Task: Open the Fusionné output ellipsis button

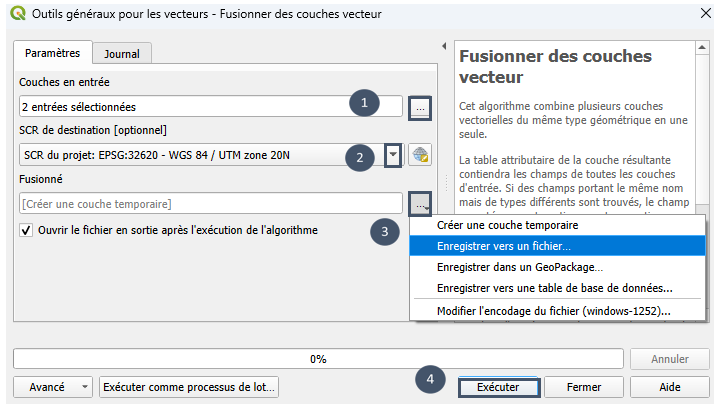Action: click(x=420, y=203)
